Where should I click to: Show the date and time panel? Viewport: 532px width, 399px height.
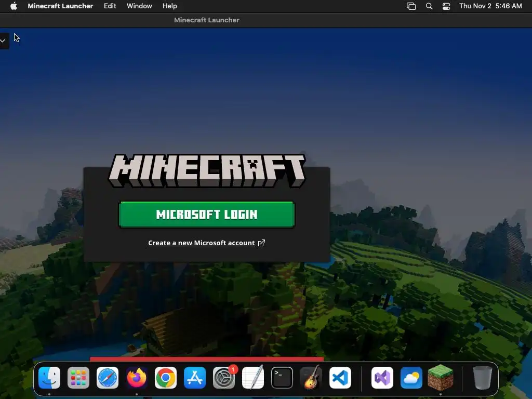coord(490,6)
